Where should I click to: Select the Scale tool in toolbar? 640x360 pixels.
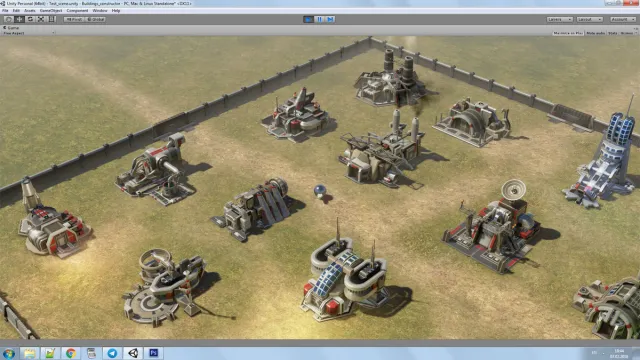pyautogui.click(x=41, y=19)
